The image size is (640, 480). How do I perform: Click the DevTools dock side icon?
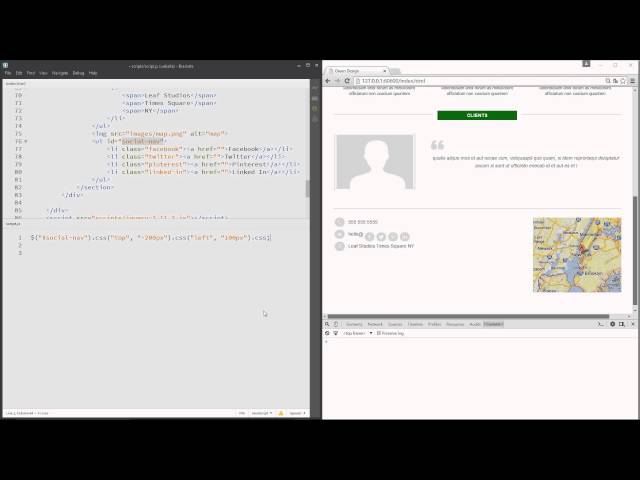point(622,324)
